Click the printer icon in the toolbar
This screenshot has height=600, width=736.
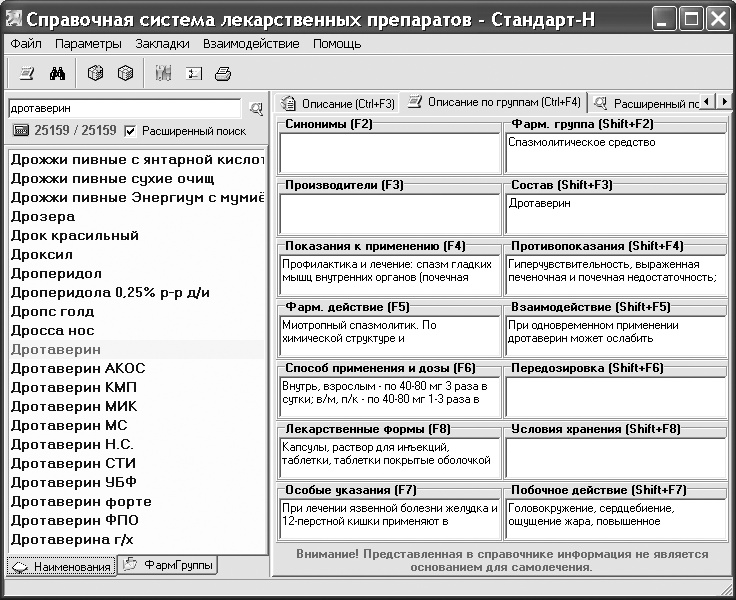click(x=223, y=72)
